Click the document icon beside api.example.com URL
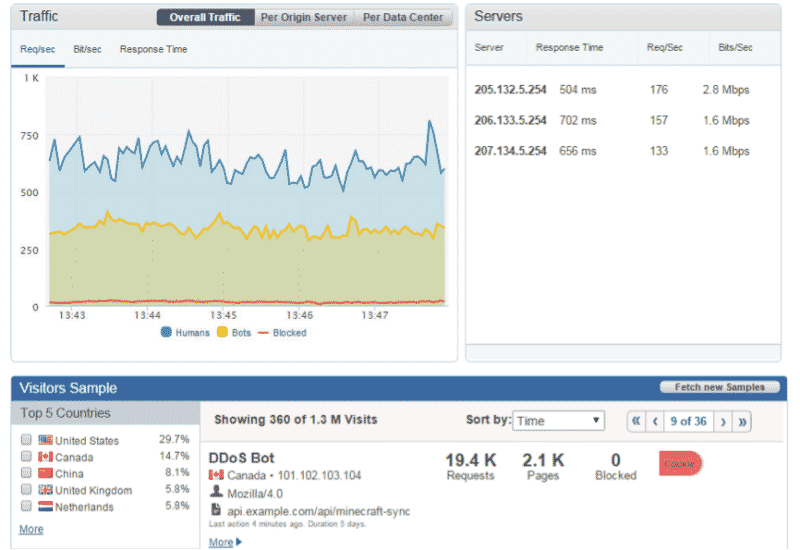800x550 pixels. [215, 510]
